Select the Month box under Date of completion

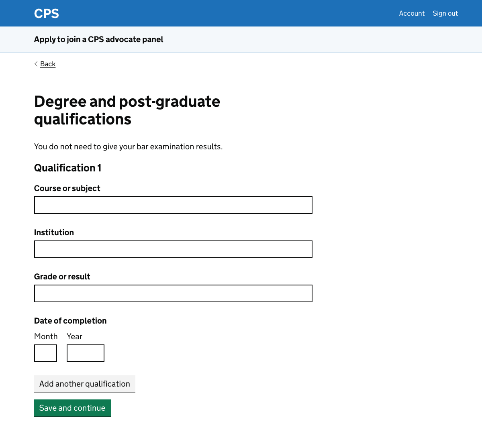(45, 353)
